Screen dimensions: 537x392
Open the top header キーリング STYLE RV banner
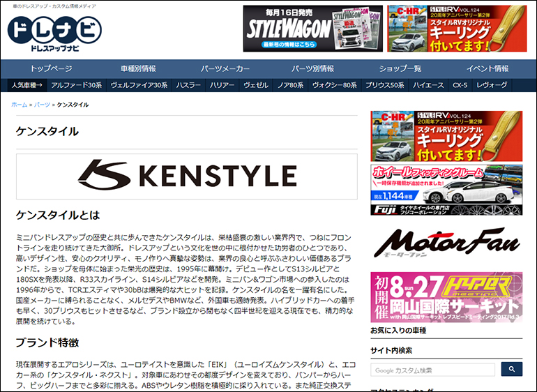[457, 29]
